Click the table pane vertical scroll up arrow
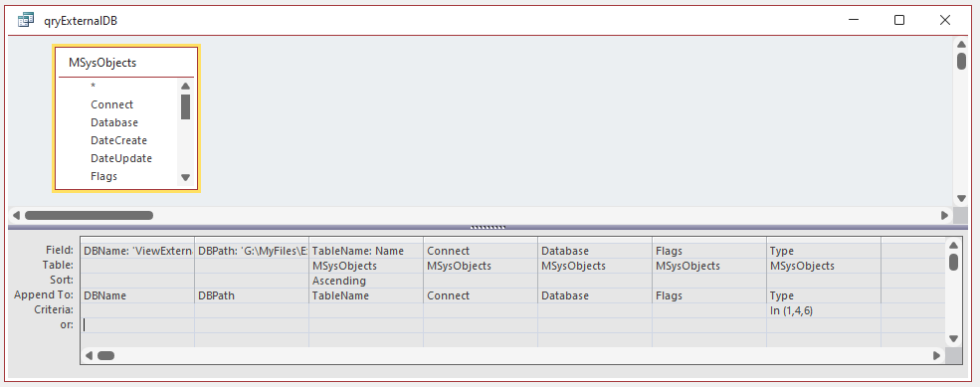Viewport: 980px width, 387px height. (961, 44)
